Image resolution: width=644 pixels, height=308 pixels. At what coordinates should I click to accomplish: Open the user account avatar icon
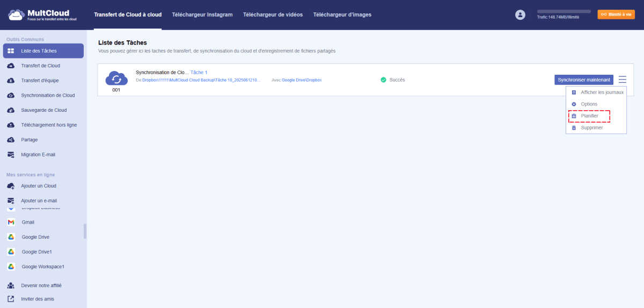coord(520,15)
